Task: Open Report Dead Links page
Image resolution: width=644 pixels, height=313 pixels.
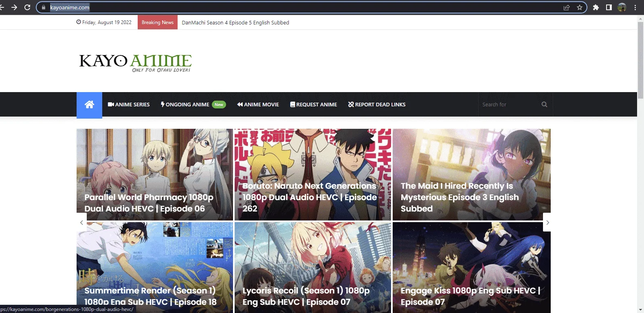Action: click(377, 105)
